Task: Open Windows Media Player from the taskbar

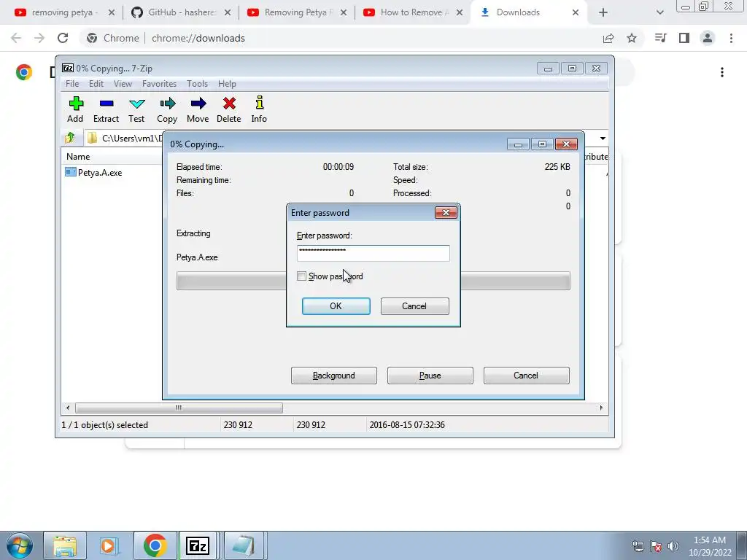Action: pos(109,545)
